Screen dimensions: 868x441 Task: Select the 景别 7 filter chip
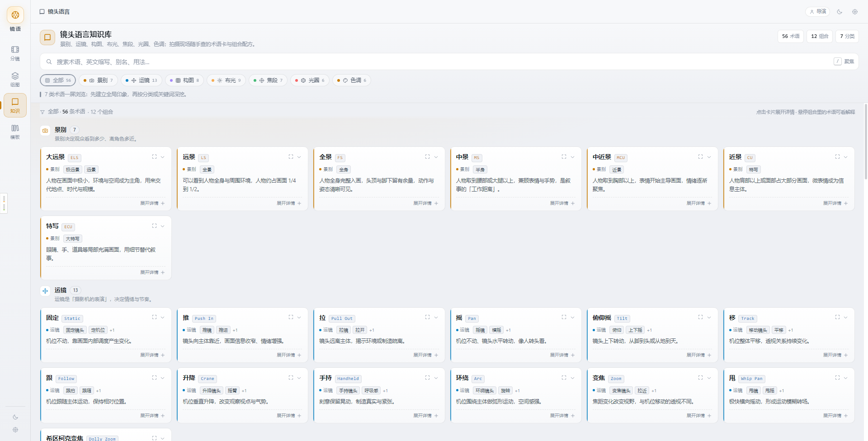point(98,80)
